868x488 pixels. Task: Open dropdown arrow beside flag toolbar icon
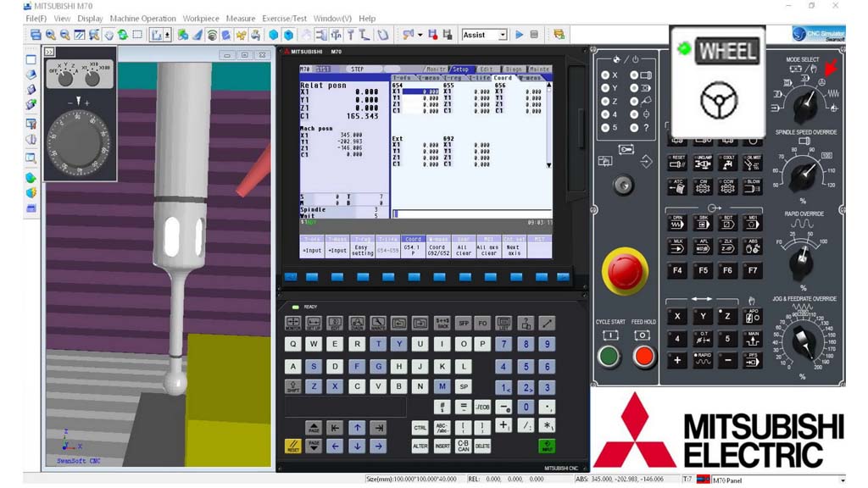[x=420, y=35]
